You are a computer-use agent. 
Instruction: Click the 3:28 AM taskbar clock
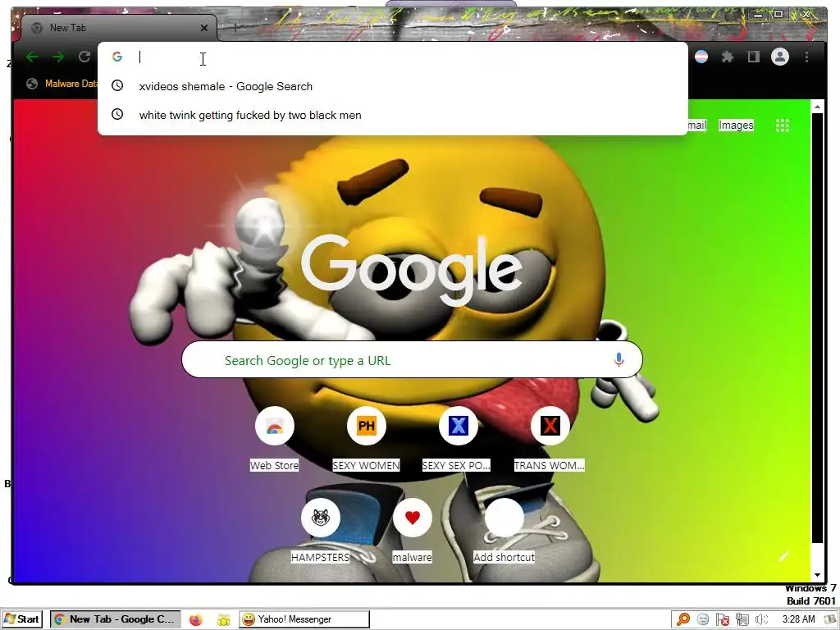[798, 619]
